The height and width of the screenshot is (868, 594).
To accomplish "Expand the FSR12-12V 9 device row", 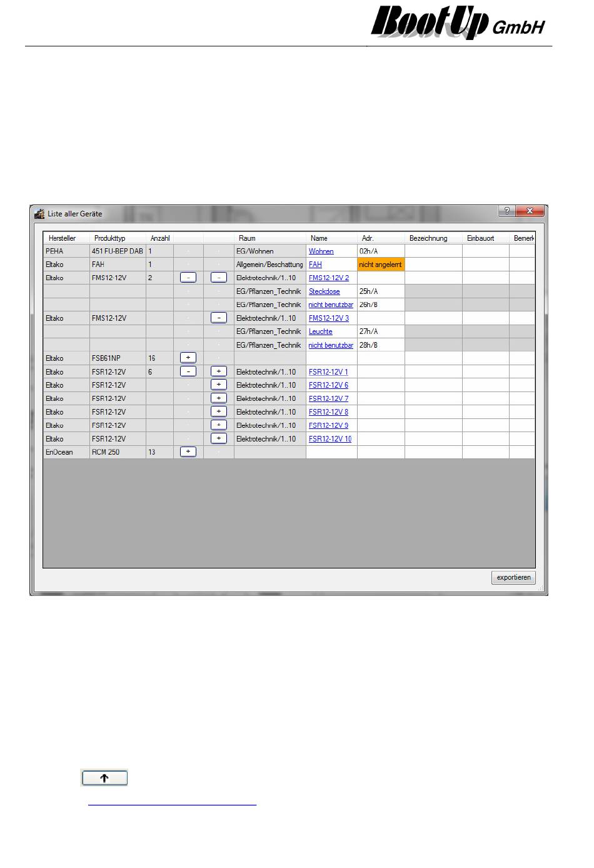I will 219,425.
